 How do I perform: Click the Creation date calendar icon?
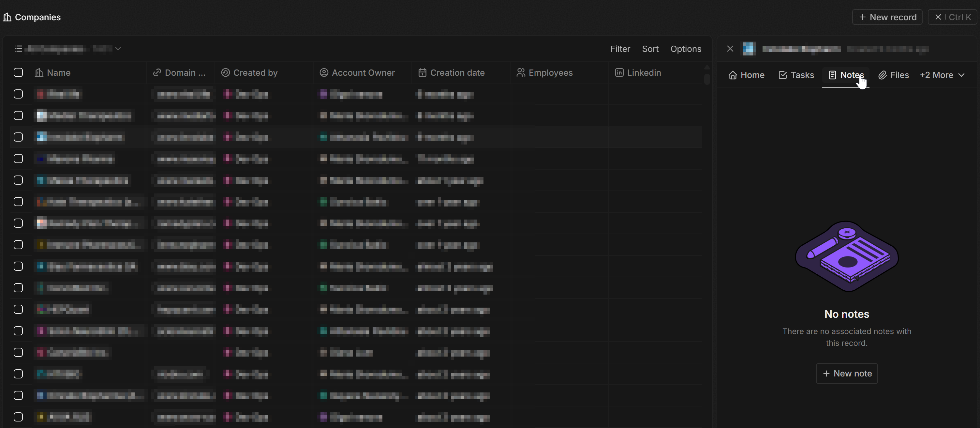(422, 73)
